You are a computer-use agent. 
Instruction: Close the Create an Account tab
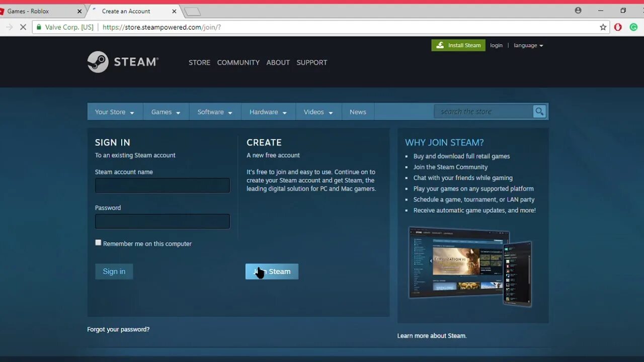coord(174,11)
